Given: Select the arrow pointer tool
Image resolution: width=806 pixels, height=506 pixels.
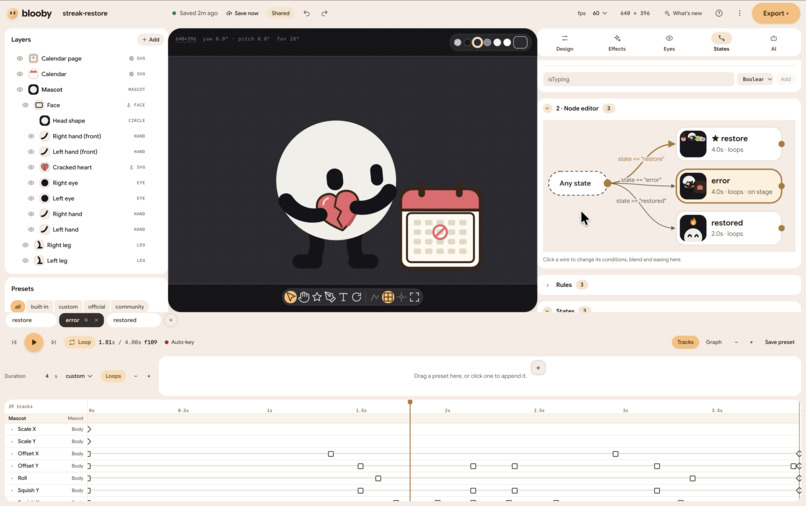Looking at the screenshot, I should [x=290, y=297].
